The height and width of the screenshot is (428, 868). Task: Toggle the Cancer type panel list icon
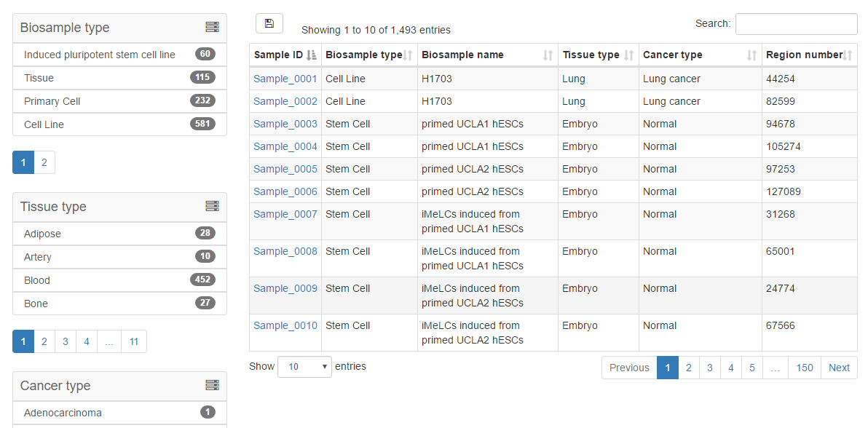coord(212,385)
